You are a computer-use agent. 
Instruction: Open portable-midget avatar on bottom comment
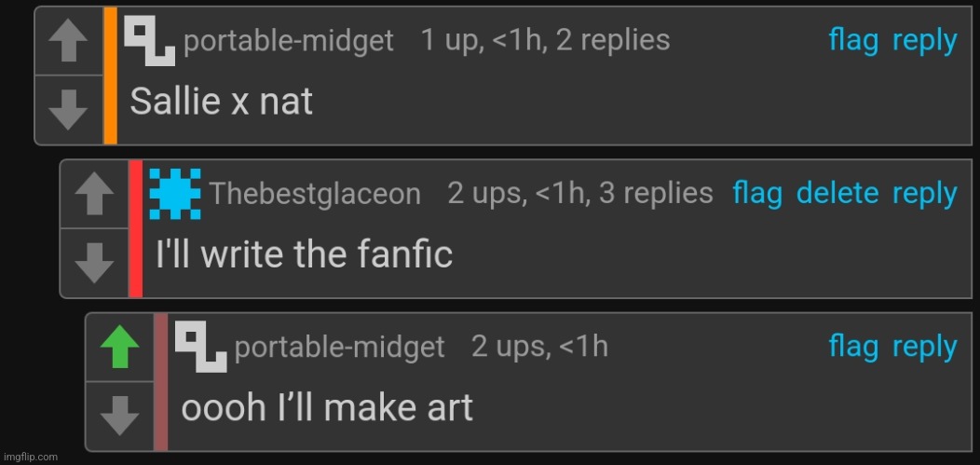pos(200,347)
